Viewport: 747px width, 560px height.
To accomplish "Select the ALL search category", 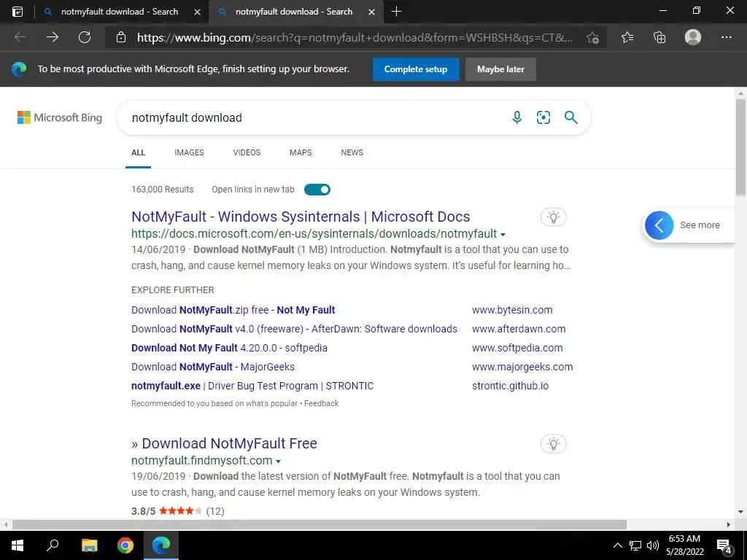I will (138, 152).
